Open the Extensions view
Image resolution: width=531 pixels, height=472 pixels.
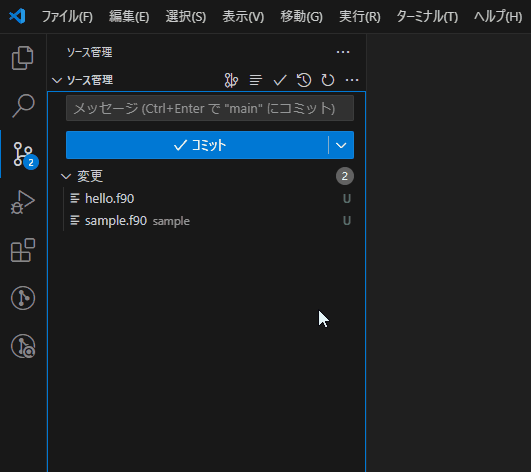pos(23,250)
